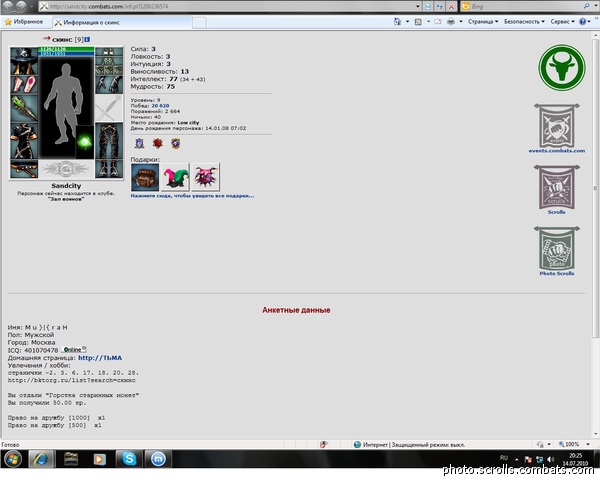The width and height of the screenshot is (600, 480).
Task: Click the browser back button
Action: click(x=8, y=6)
